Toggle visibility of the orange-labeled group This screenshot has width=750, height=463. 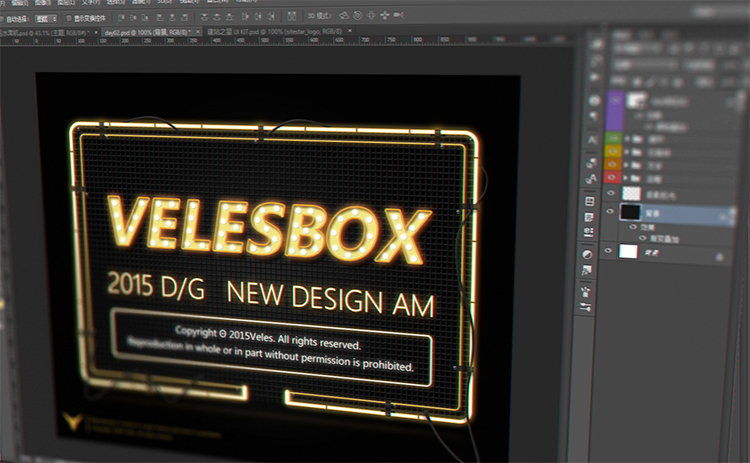612,165
